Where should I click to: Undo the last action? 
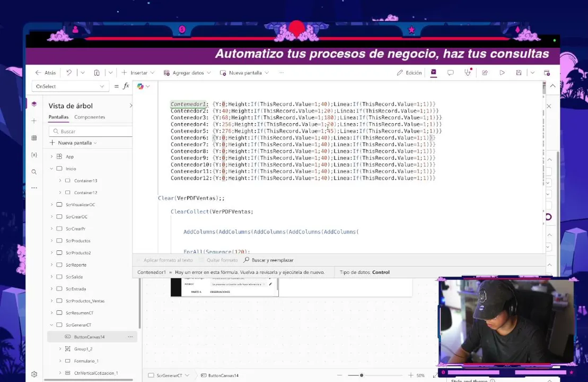[x=69, y=73]
